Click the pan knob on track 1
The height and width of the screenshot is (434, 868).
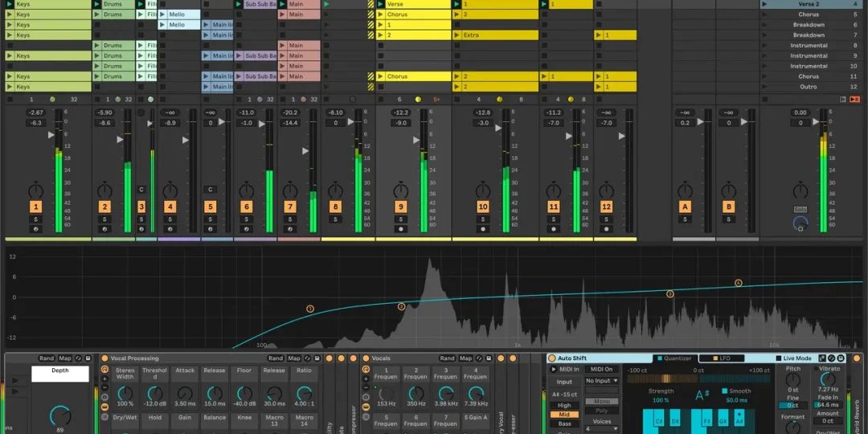36,191
